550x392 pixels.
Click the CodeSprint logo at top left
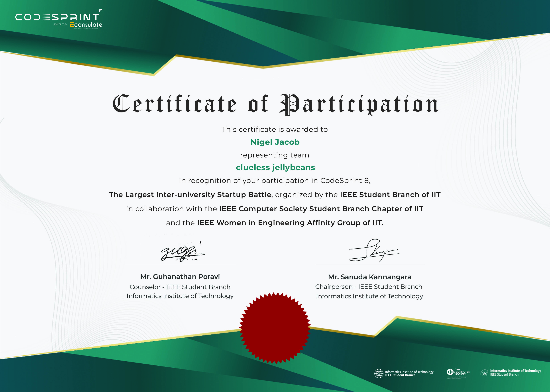(x=57, y=17)
